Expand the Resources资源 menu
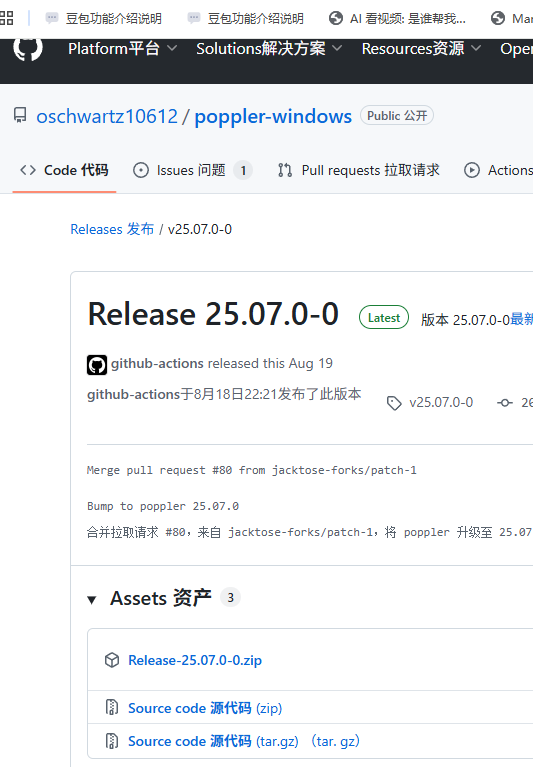The width and height of the screenshot is (533, 767). 421,48
